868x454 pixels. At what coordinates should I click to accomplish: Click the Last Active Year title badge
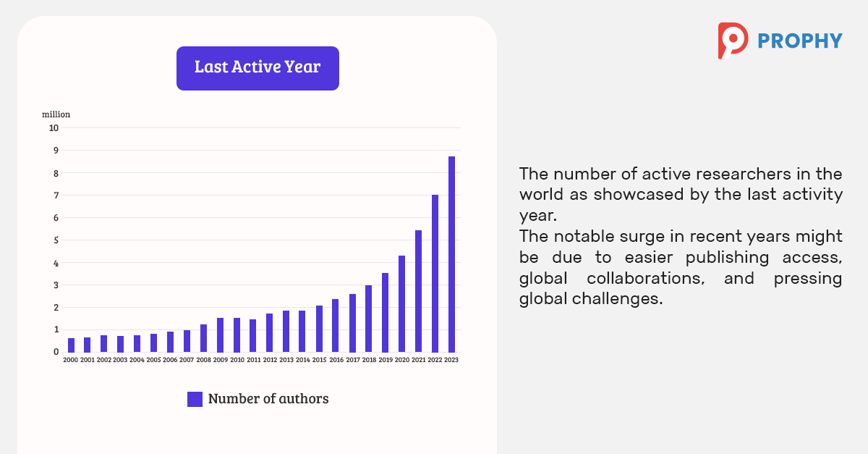click(x=258, y=68)
